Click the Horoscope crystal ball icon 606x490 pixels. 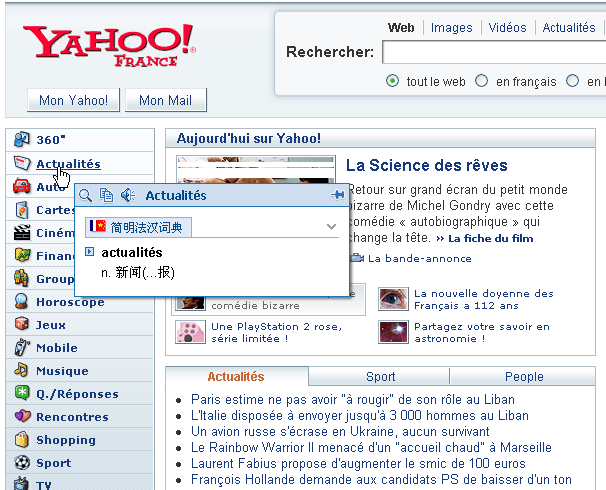pos(22,301)
